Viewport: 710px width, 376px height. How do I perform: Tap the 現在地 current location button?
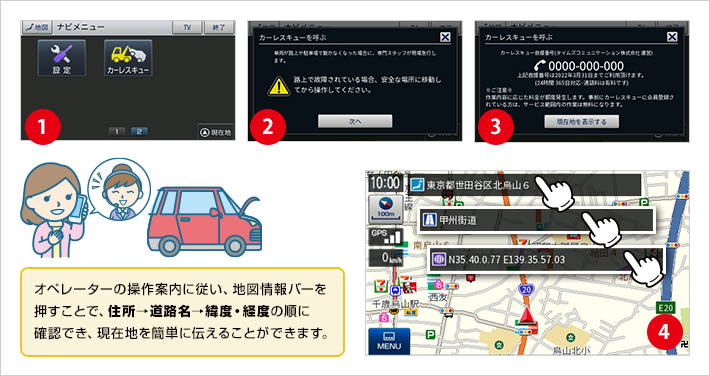tap(216, 132)
